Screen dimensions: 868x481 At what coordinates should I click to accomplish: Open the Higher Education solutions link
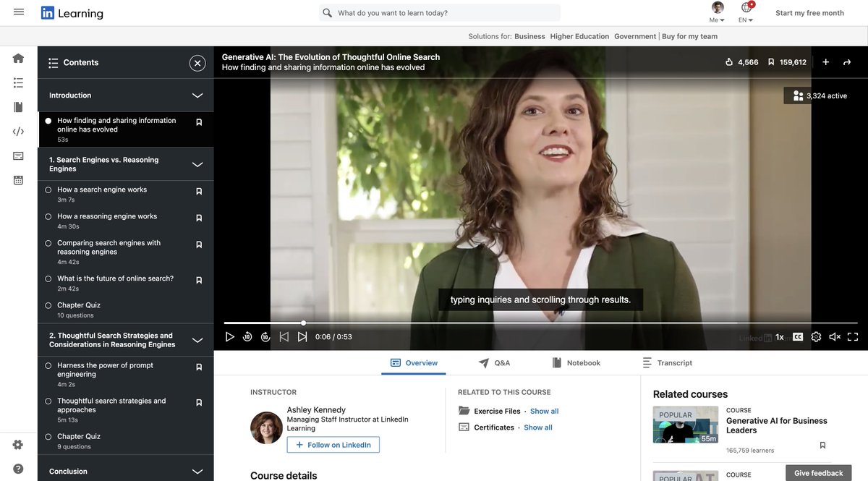click(x=579, y=36)
